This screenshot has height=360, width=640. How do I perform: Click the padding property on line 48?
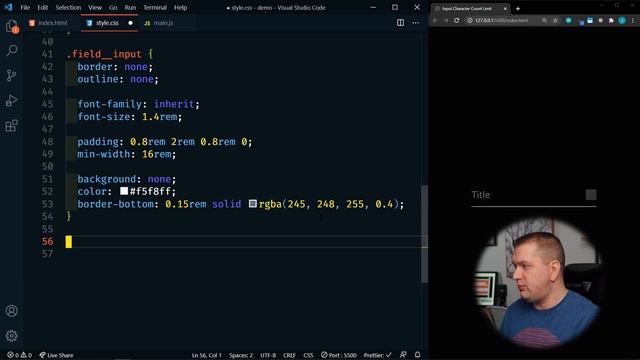[x=98, y=142]
